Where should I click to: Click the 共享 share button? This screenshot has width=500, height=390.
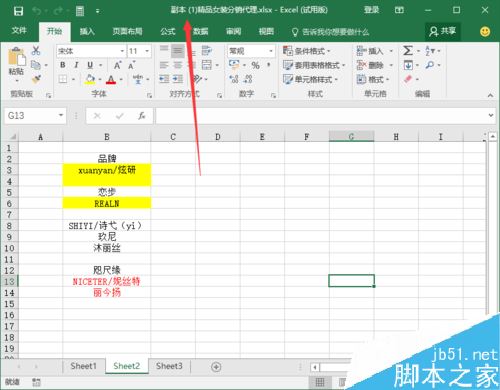[443, 32]
